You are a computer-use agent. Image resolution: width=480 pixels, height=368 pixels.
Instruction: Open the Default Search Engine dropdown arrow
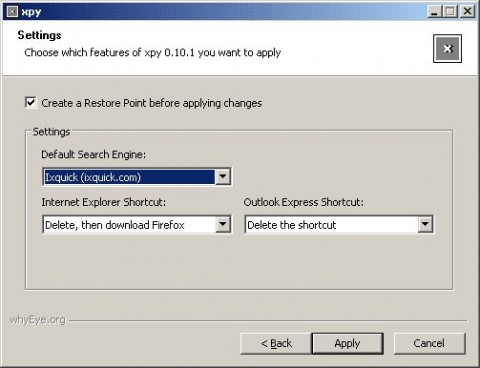click(x=223, y=177)
